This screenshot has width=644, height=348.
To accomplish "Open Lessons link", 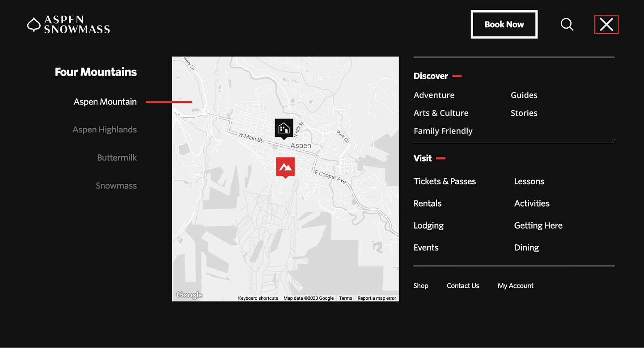I will coord(529,181).
